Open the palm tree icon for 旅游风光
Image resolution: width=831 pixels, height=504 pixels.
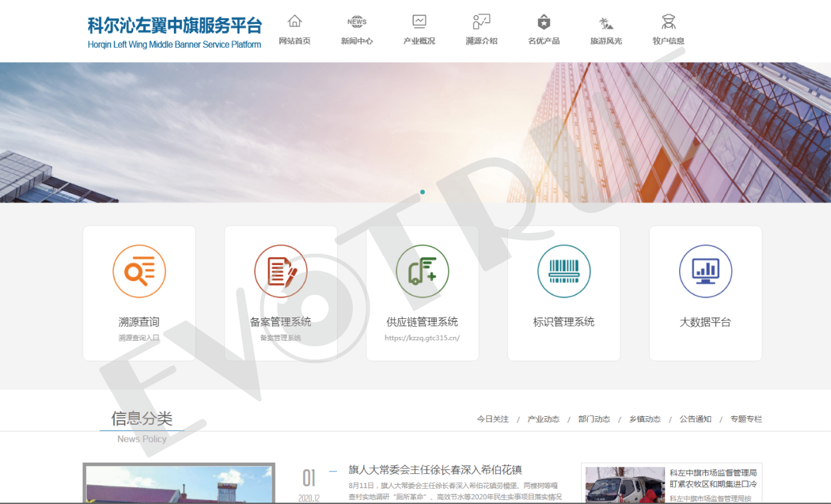(x=606, y=23)
